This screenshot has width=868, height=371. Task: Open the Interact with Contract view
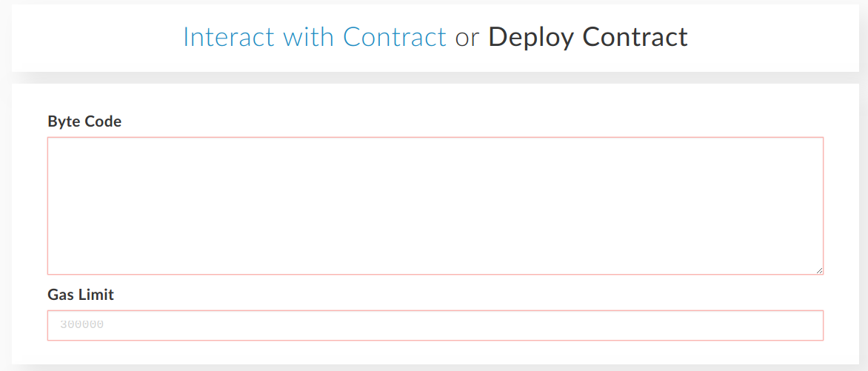pos(315,37)
